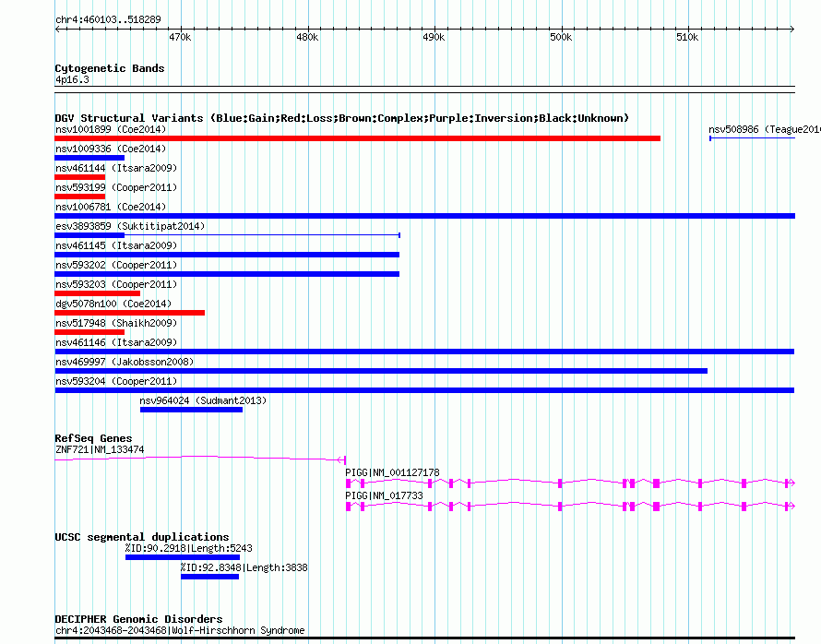Click the 4p16.3 cytogenetic band label
The image size is (821, 644).
pos(72,80)
